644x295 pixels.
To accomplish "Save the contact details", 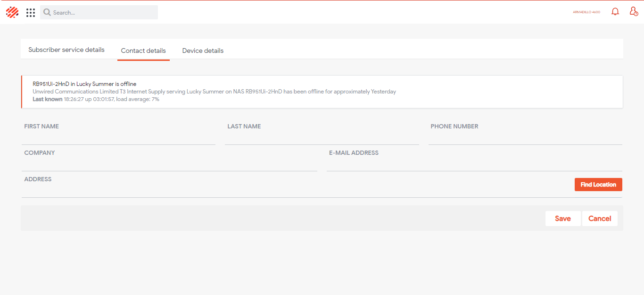I will coord(563,219).
